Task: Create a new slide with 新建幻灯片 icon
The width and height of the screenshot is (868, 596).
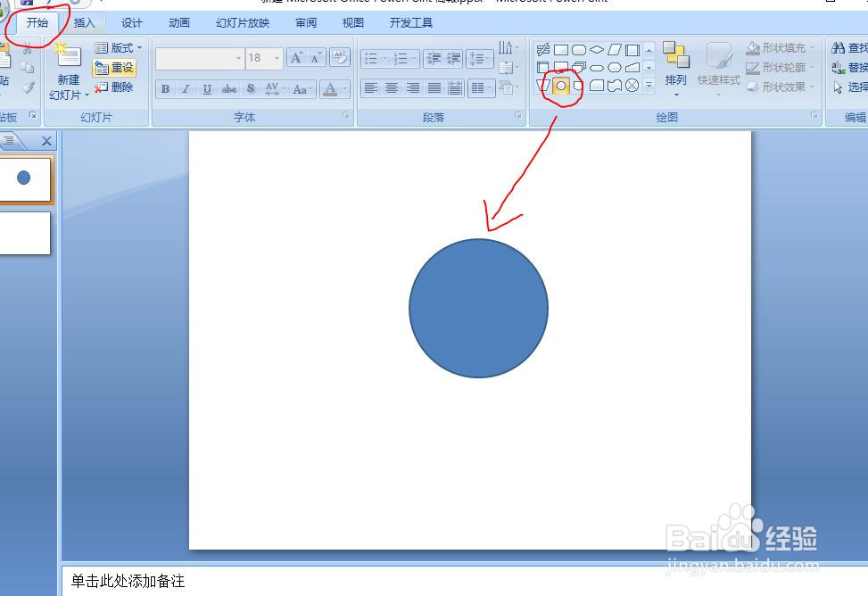Action: 68,57
